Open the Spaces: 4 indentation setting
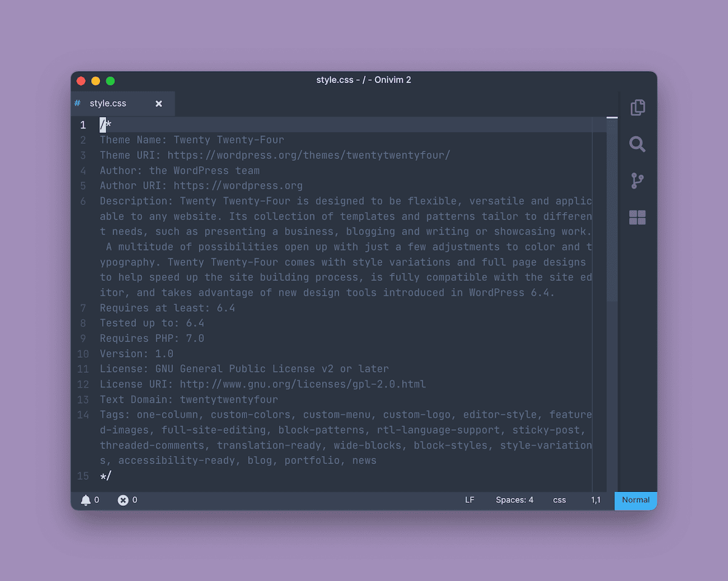 click(x=514, y=500)
